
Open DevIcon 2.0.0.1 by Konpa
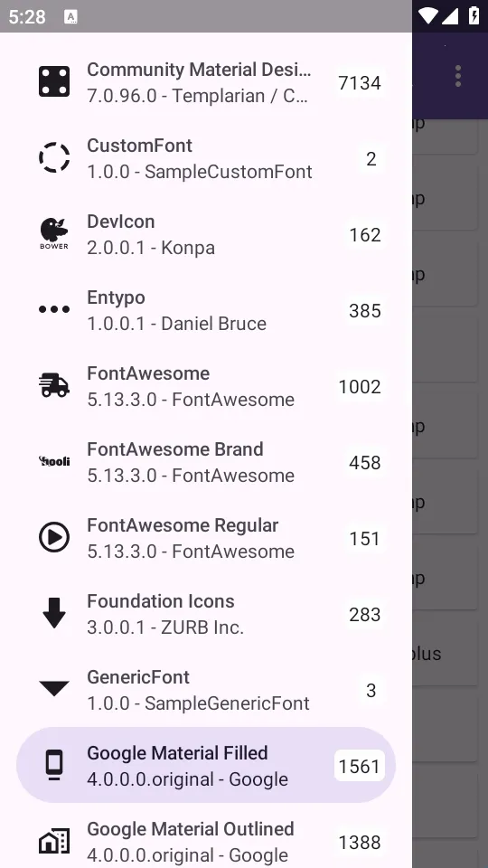(x=206, y=234)
